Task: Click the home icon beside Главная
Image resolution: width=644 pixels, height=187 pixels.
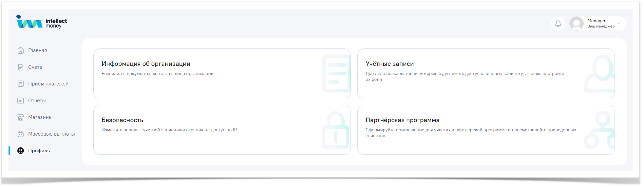Action: (21, 50)
